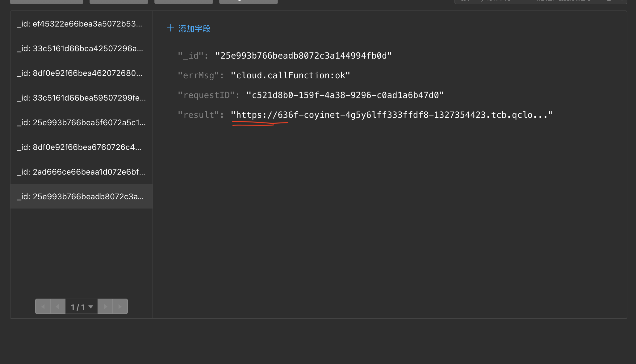Open record _id 25e993b766bea5f6072a5c1
Image resolution: width=636 pixels, height=364 pixels.
click(x=81, y=123)
